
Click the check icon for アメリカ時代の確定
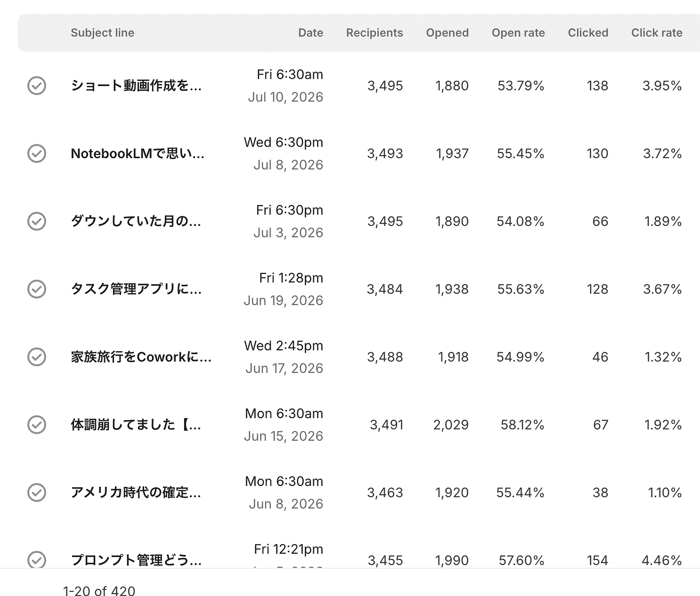point(37,492)
